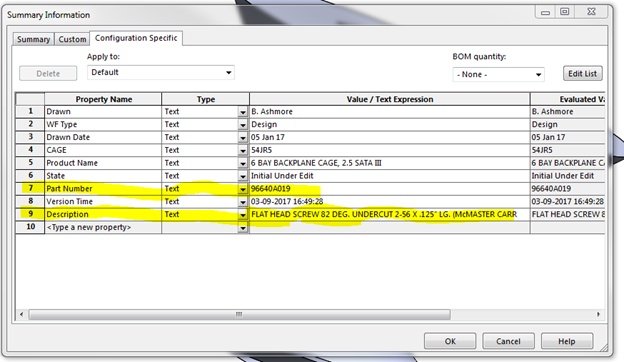Click the Product Name property cell
Screen dimensions: 624x362
point(103,163)
